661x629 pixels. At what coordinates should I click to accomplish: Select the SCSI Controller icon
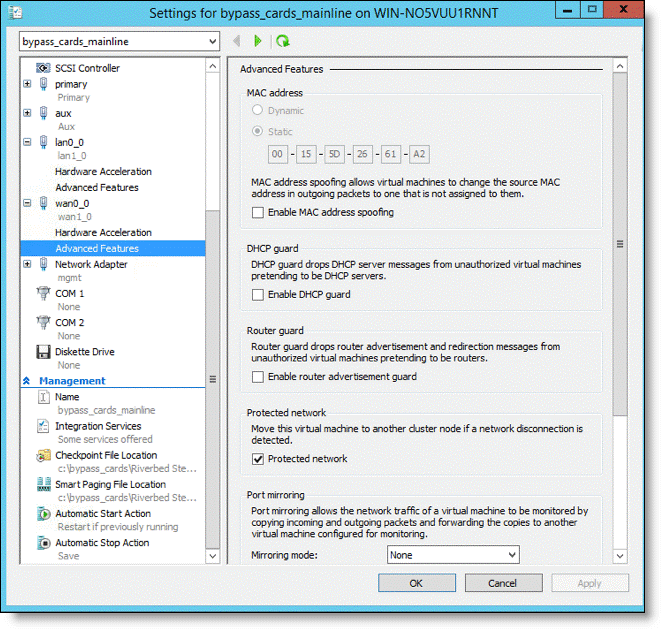click(43, 68)
